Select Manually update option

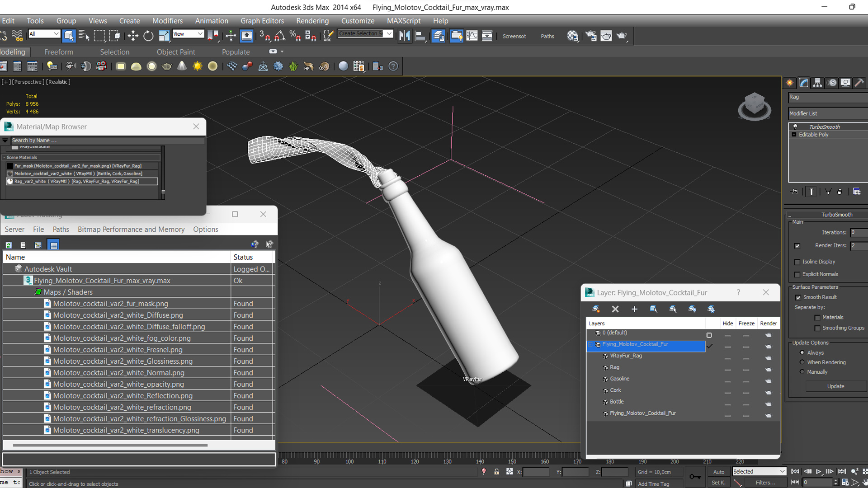point(802,372)
